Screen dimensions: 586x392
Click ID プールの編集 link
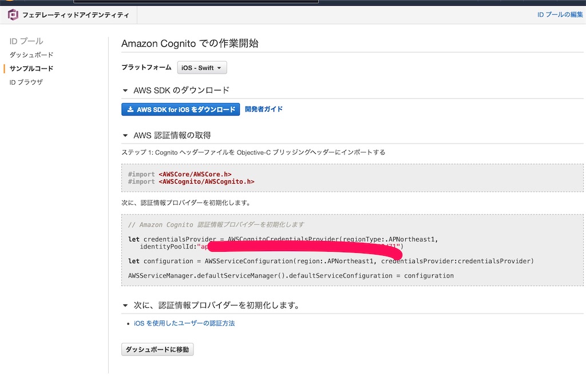(x=560, y=14)
